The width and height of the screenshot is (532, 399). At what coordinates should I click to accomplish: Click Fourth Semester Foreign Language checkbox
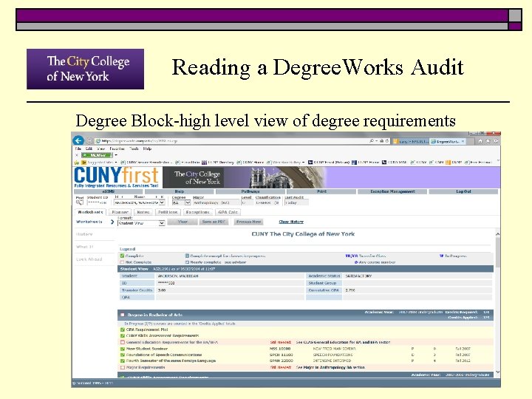click(x=123, y=361)
